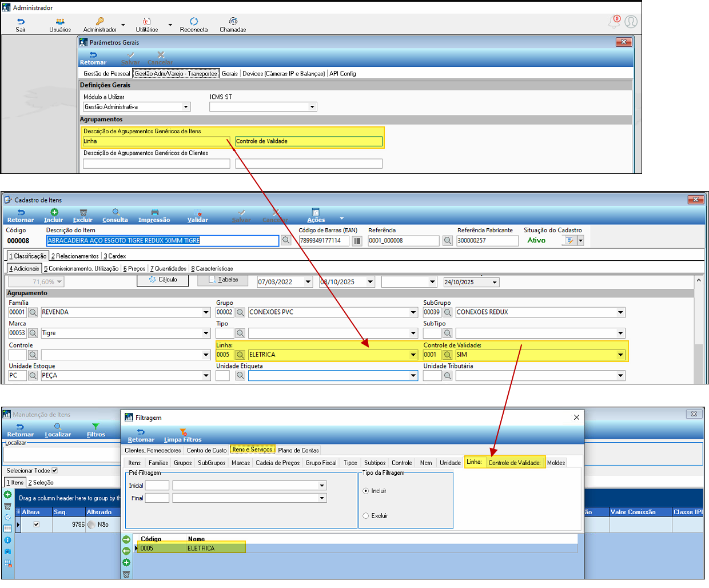Open the Família REVENDA dropdown
The image size is (709, 588).
click(x=206, y=312)
